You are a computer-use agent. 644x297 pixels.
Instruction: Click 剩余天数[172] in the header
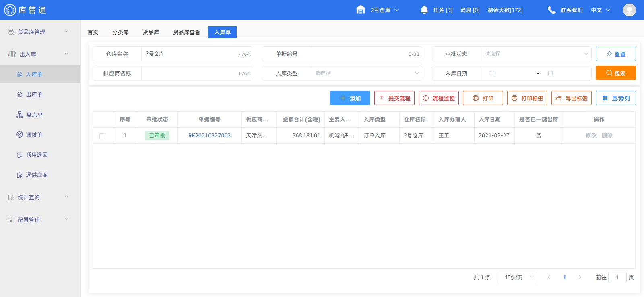[505, 10]
